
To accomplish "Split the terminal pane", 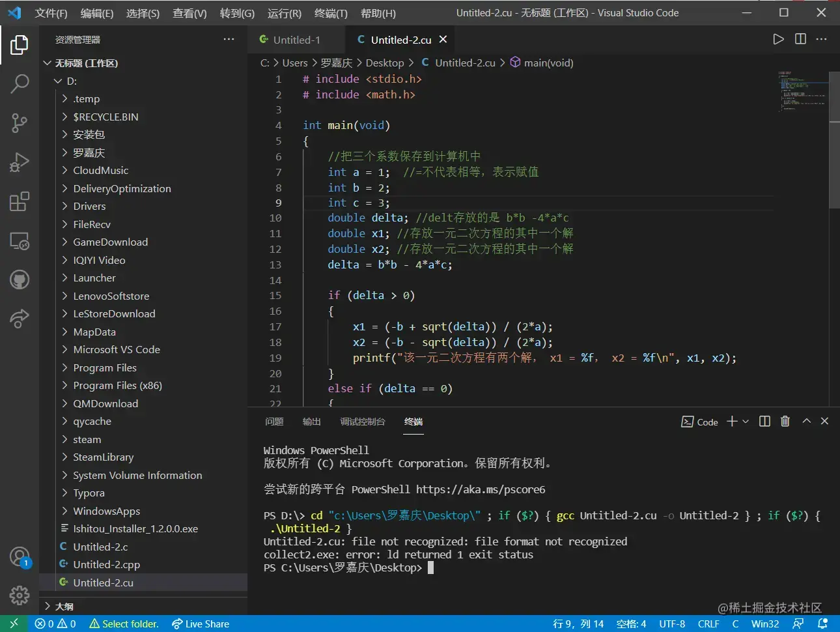I will click(765, 422).
